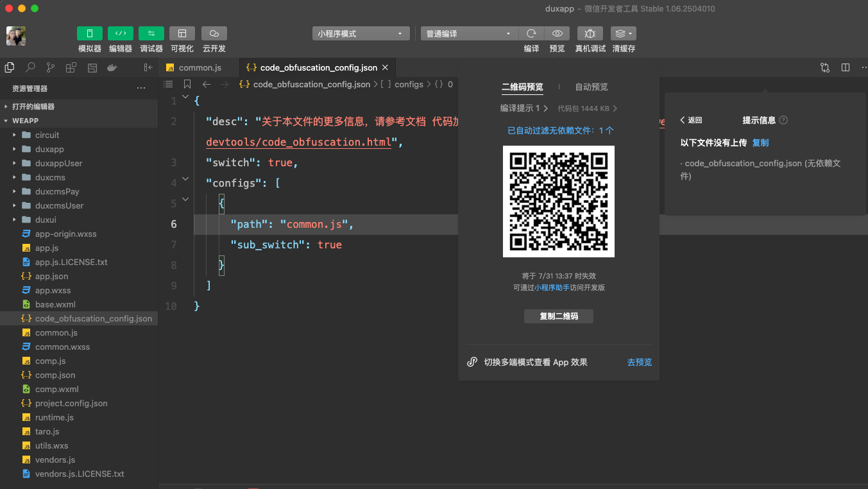Switch to 自动预览 tab

(591, 87)
